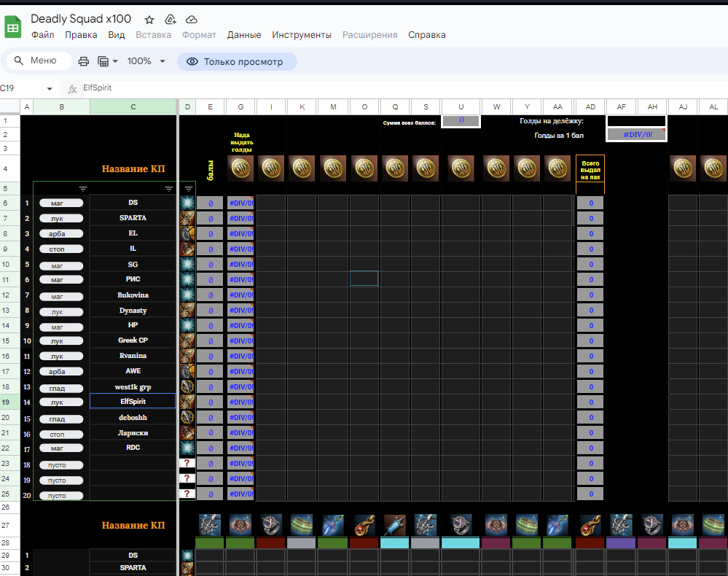Click the Только просмотр button
The image size is (728, 576).
pos(236,61)
